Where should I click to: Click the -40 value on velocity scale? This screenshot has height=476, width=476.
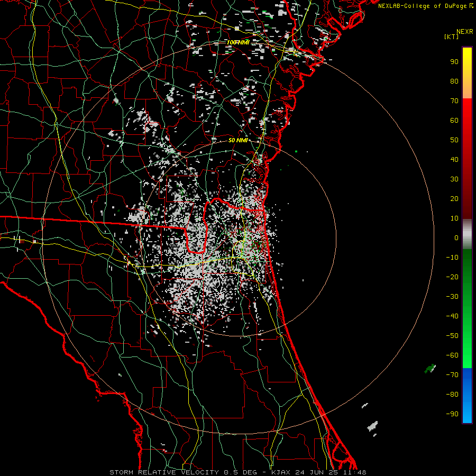tap(452, 316)
